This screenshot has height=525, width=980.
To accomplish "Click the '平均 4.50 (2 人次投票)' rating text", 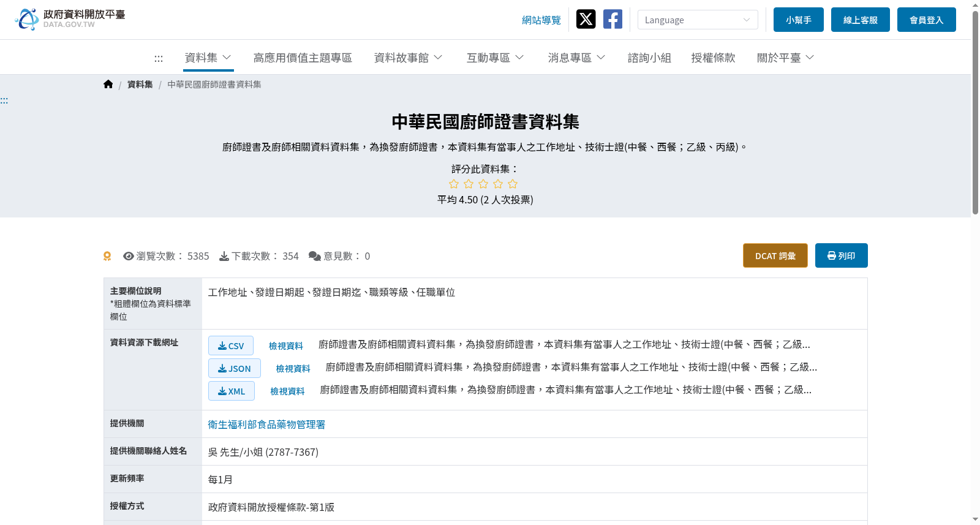I will (485, 200).
